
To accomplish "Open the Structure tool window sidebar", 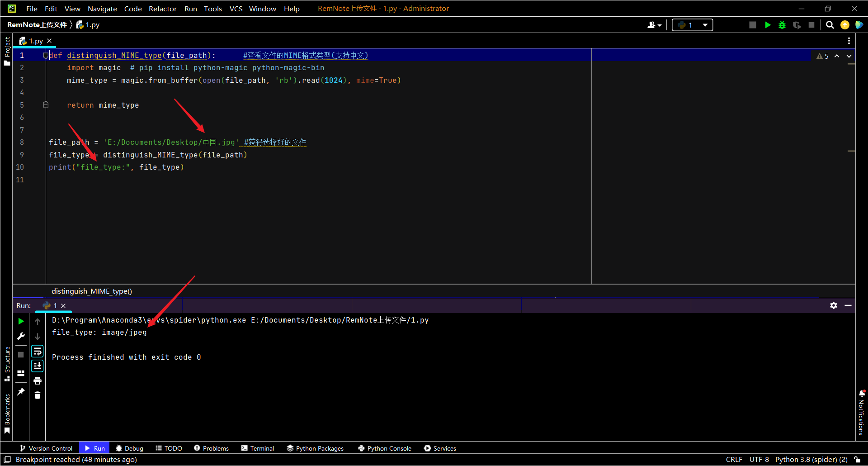I will click(x=7, y=364).
